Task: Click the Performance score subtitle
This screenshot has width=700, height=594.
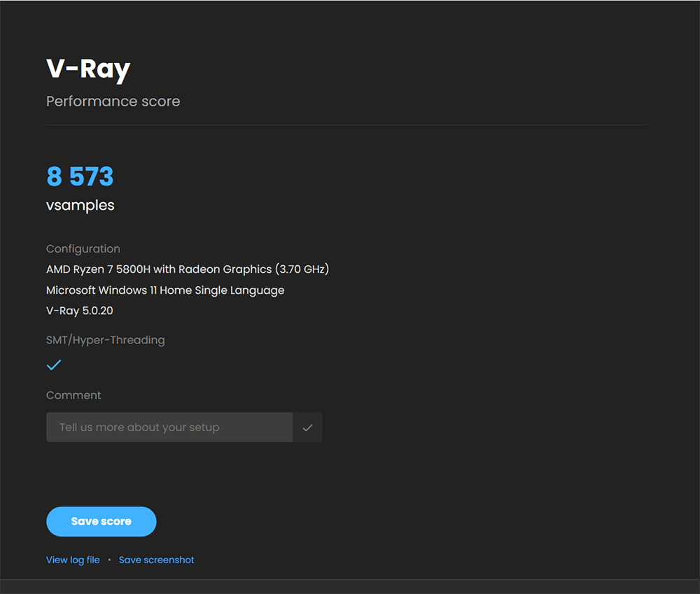Action: [113, 101]
